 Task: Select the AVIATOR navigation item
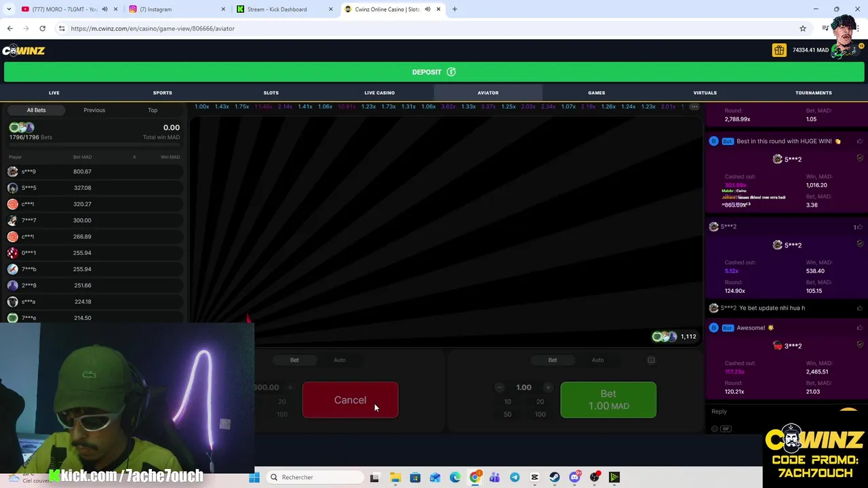tap(488, 93)
